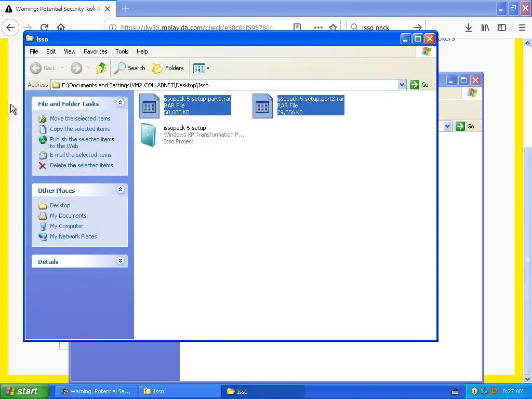Screen dimensions: 532x399
Task: Click Go button in Isso window
Action: 419,85
